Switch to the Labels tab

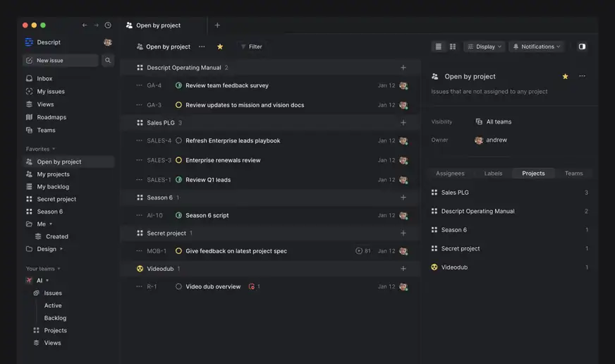[x=493, y=174]
